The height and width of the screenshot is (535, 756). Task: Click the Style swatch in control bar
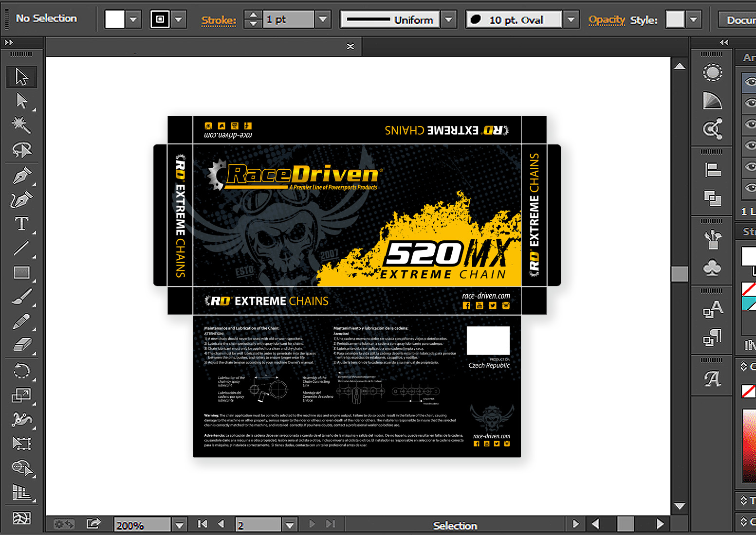(675, 19)
